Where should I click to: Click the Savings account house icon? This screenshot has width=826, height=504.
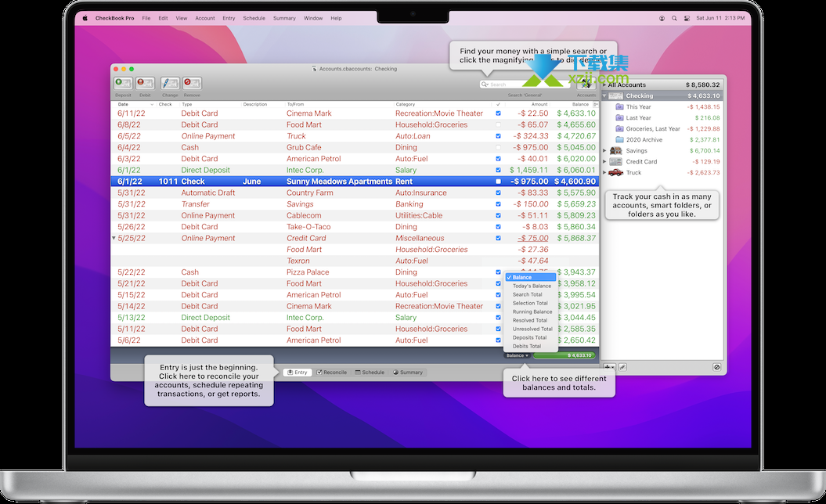616,150
